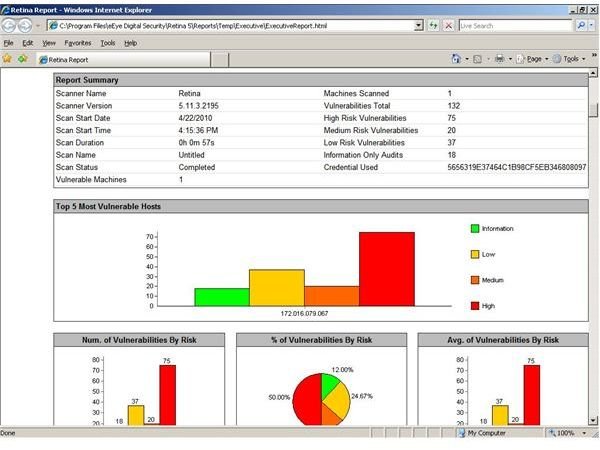Screen dimensions: 600x450
Task: Click the red Stop loading icon
Action: click(x=448, y=26)
